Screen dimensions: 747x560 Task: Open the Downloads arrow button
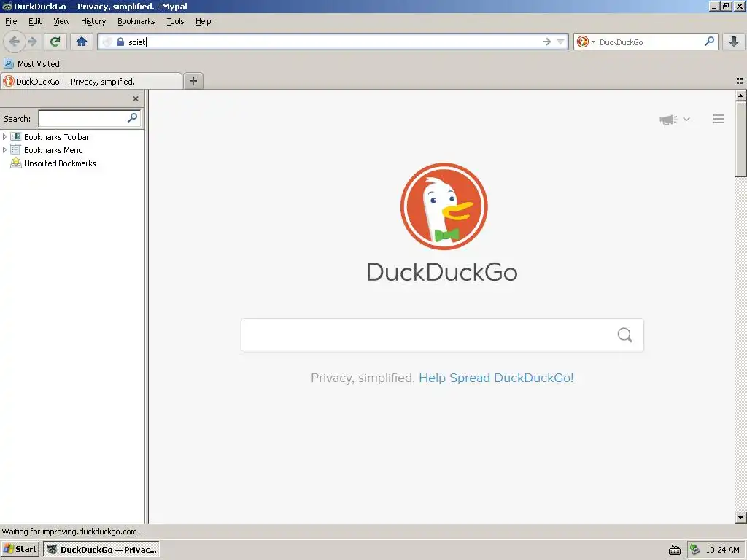(734, 42)
